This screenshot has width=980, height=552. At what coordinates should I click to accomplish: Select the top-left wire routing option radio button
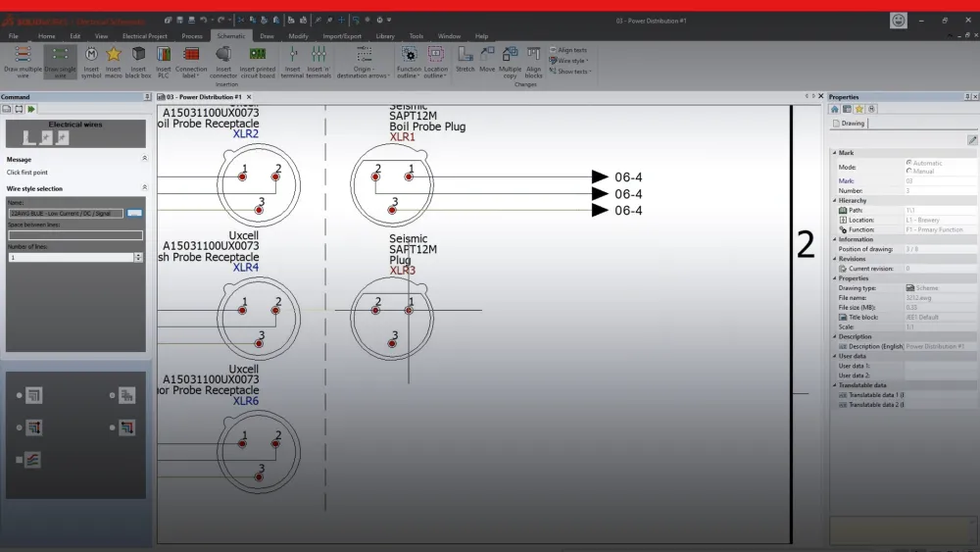pos(20,395)
